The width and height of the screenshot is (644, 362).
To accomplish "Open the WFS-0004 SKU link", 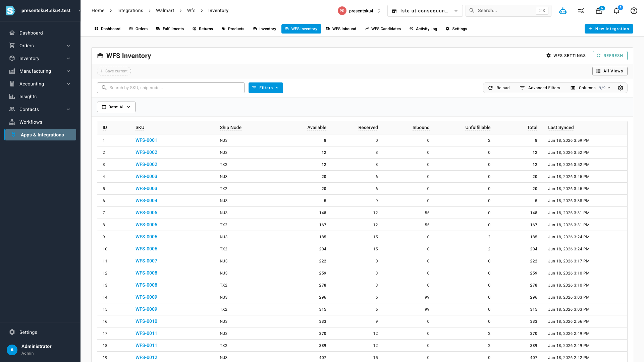I will tap(146, 200).
